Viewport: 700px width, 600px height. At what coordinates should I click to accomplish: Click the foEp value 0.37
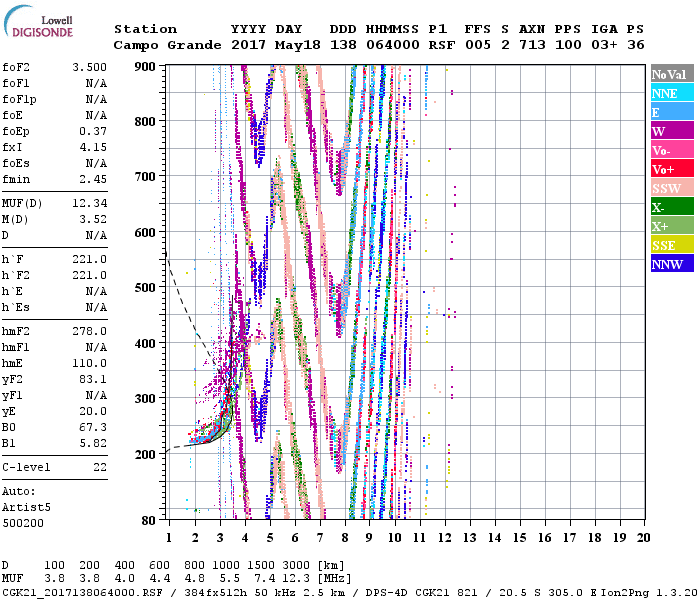93,131
